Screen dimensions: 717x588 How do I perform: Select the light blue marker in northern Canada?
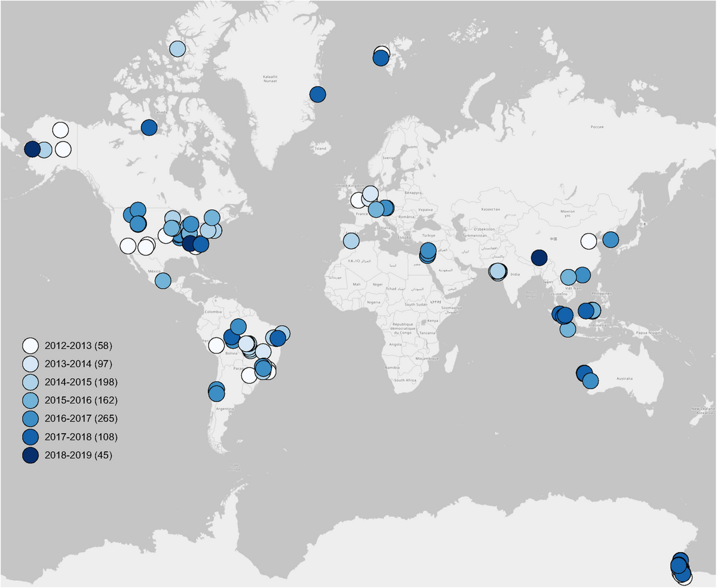177,49
